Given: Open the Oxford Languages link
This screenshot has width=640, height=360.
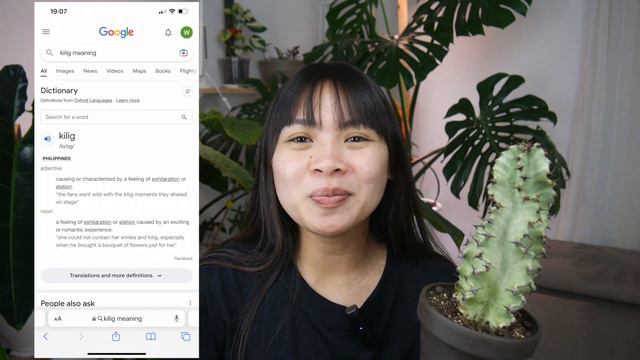Looking at the screenshot, I should (x=93, y=100).
